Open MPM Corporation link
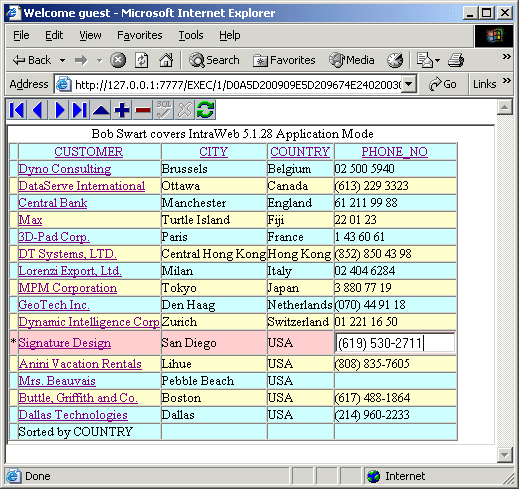 tap(68, 288)
